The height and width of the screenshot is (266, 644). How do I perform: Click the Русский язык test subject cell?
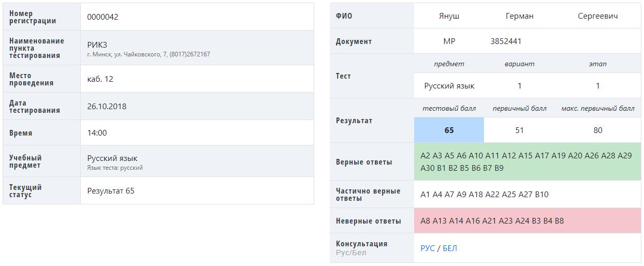pos(449,85)
